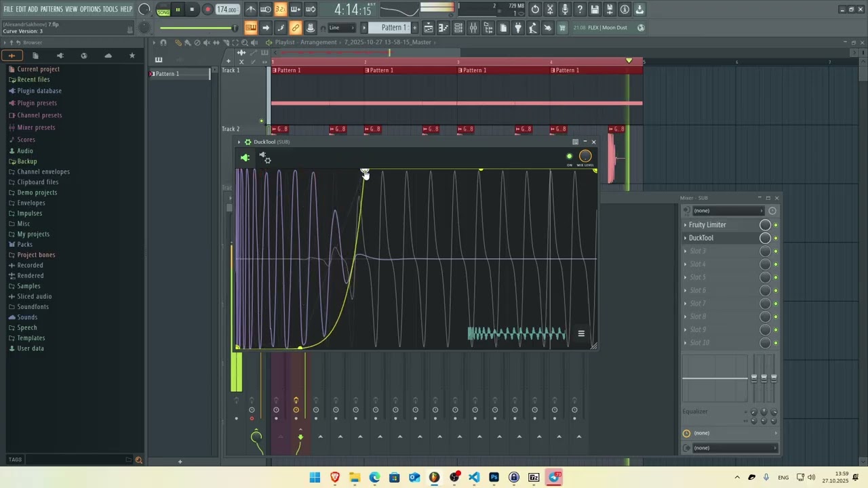
Task: Open the PATTERNS menu
Action: tap(52, 9)
